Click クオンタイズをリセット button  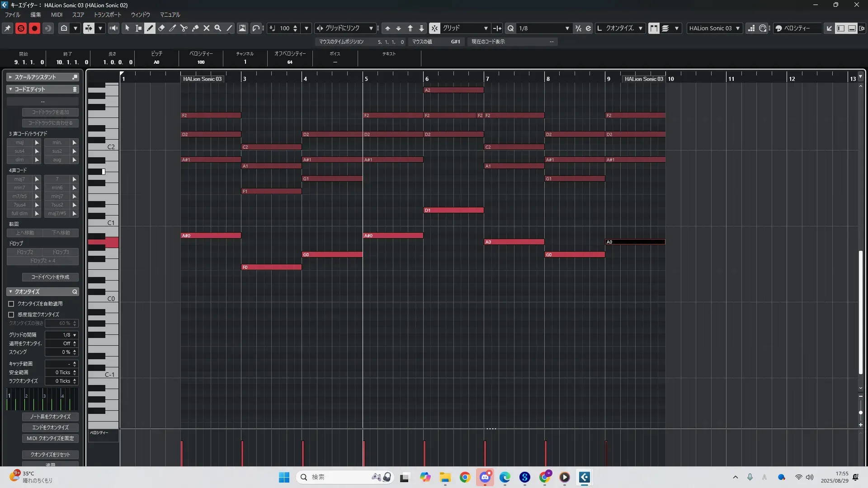(x=50, y=455)
